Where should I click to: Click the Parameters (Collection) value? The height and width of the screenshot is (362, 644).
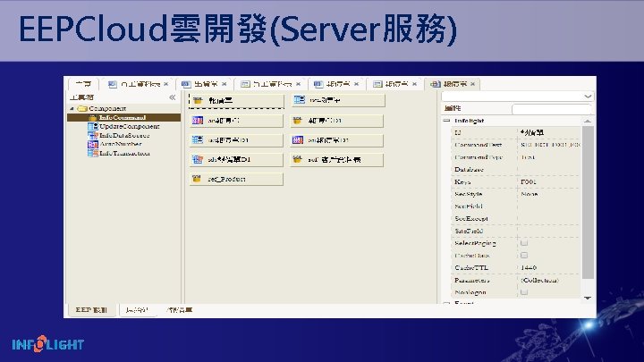click(x=539, y=280)
